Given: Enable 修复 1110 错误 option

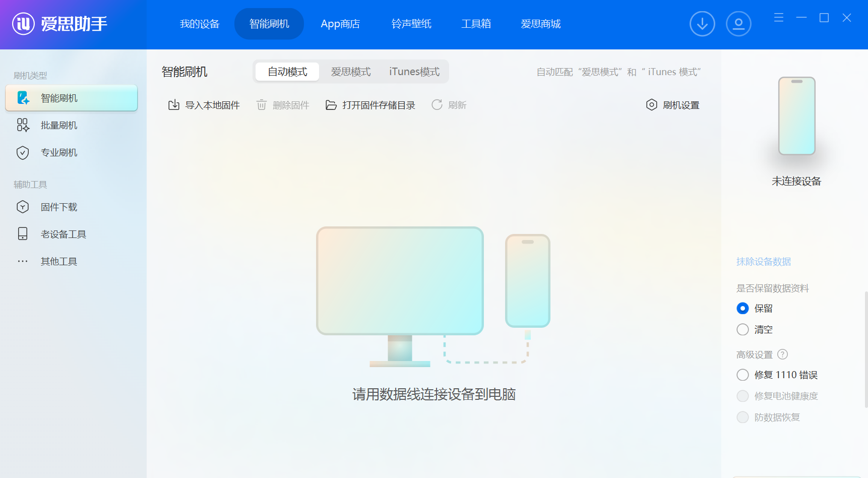Looking at the screenshot, I should point(742,375).
